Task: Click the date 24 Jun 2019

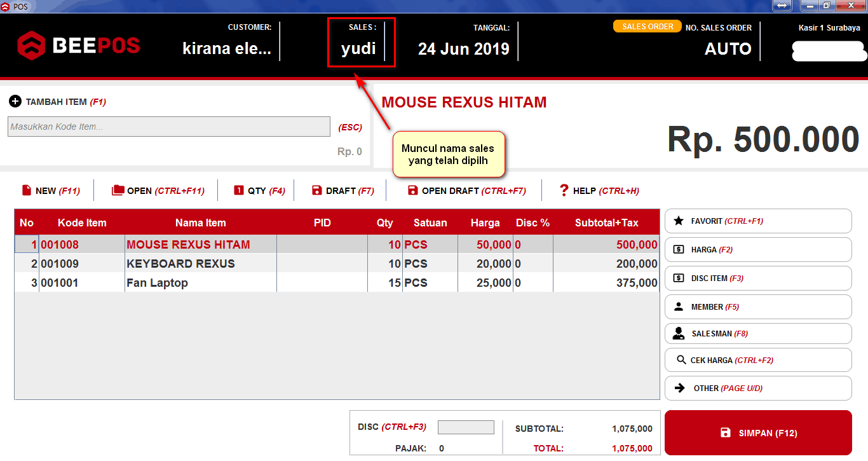Action: point(464,49)
